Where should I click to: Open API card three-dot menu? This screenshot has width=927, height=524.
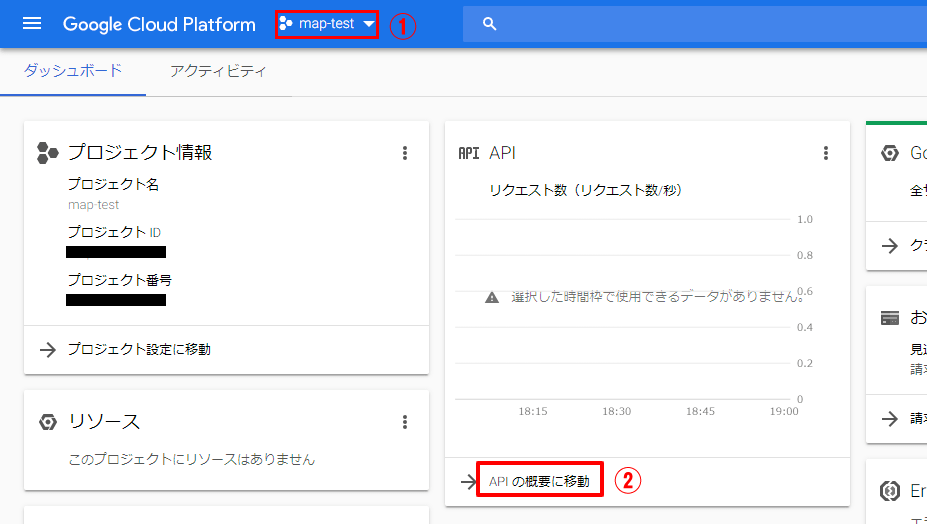click(x=826, y=153)
